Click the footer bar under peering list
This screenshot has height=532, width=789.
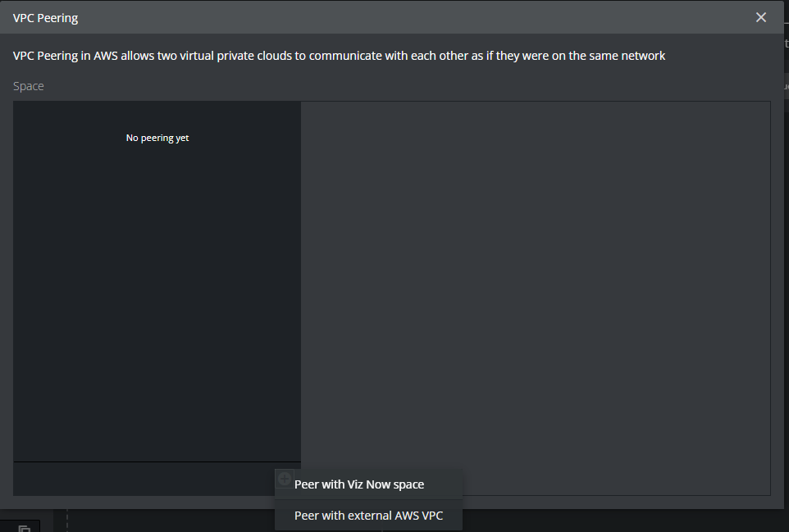pos(139,479)
